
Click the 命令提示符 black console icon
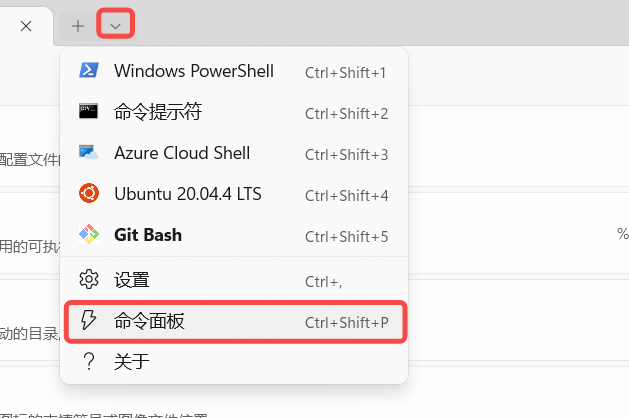[89, 112]
